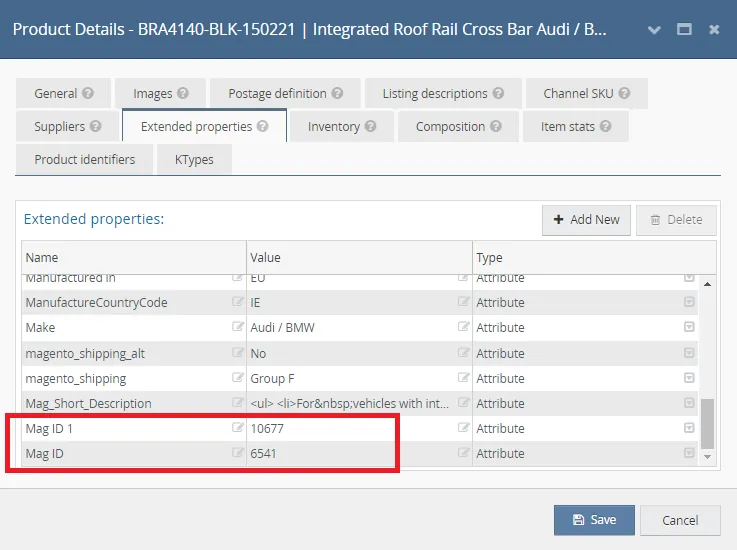
Task: Show the Item stats tab
Action: pos(576,126)
